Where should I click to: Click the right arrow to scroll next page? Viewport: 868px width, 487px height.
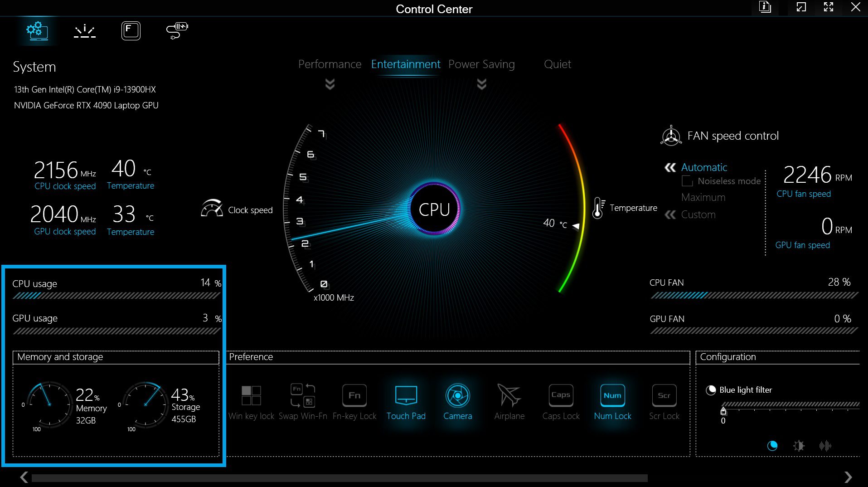pyautogui.click(x=848, y=477)
